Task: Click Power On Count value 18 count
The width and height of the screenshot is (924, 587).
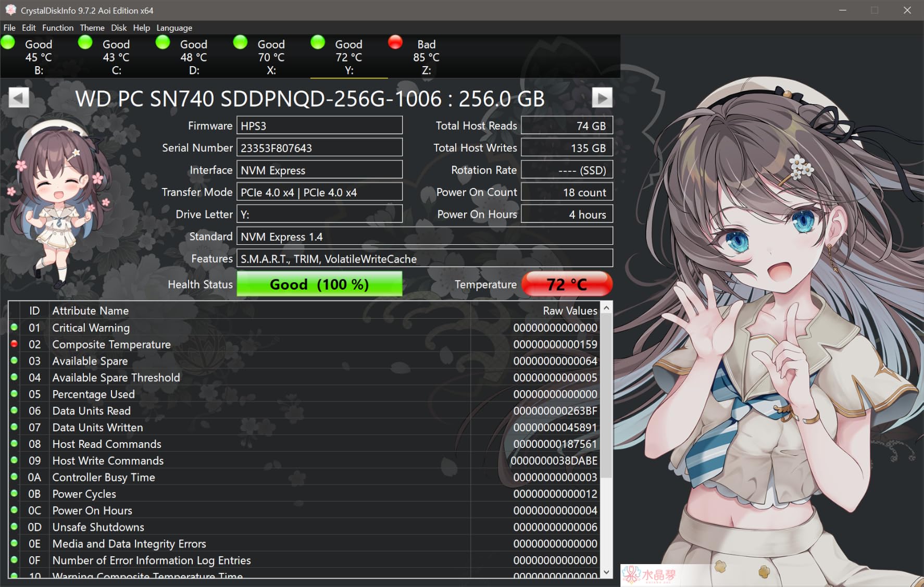Action: click(x=567, y=192)
